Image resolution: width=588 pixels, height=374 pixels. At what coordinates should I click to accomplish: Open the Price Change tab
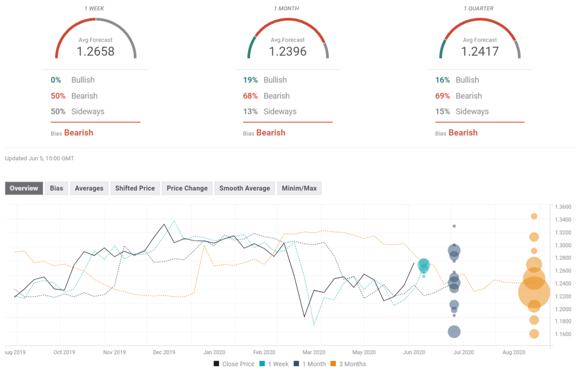tap(187, 188)
